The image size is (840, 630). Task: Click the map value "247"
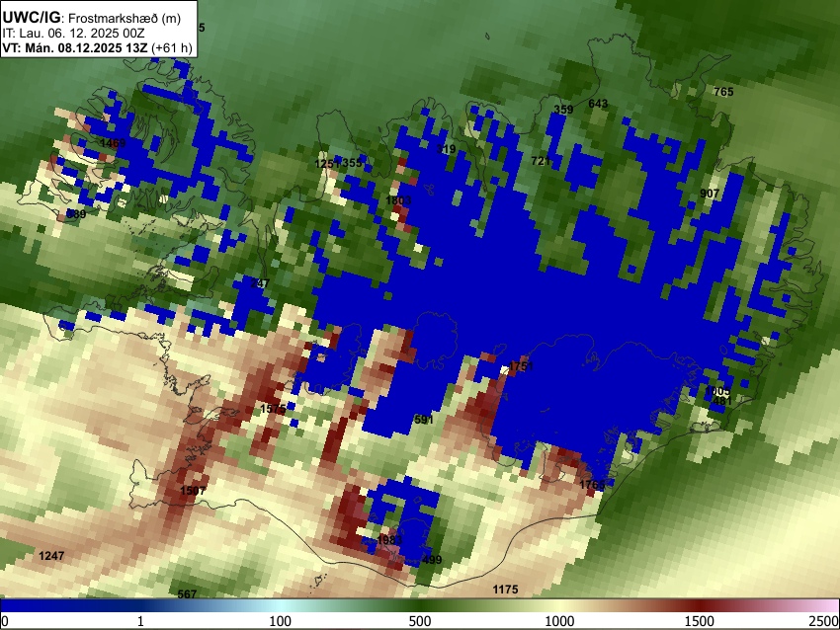click(x=260, y=283)
